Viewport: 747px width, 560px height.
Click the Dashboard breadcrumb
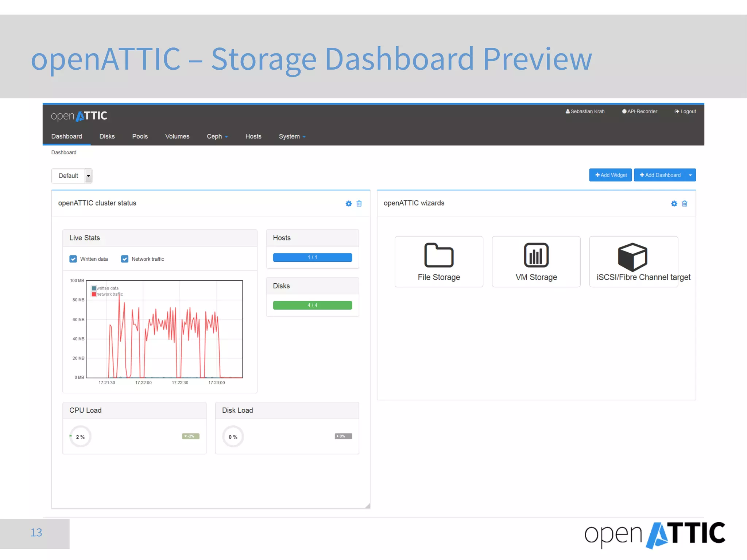pyautogui.click(x=64, y=152)
